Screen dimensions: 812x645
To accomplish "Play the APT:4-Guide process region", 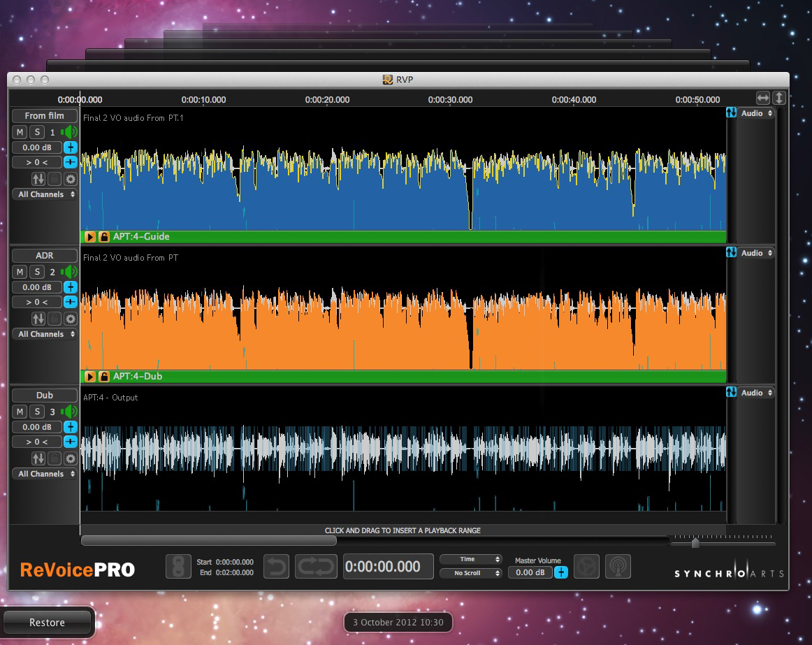I will click(x=90, y=237).
